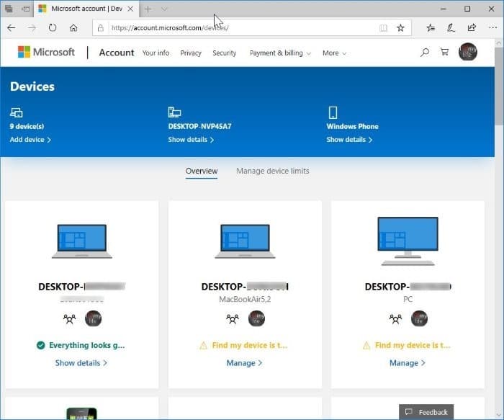Click the phone icon above Windows Phone
504x420 pixels.
point(333,112)
